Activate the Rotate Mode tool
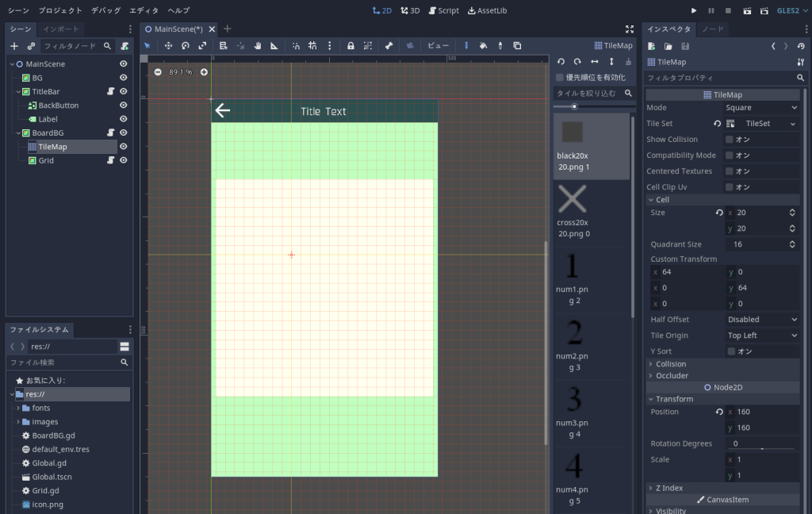 coord(186,45)
